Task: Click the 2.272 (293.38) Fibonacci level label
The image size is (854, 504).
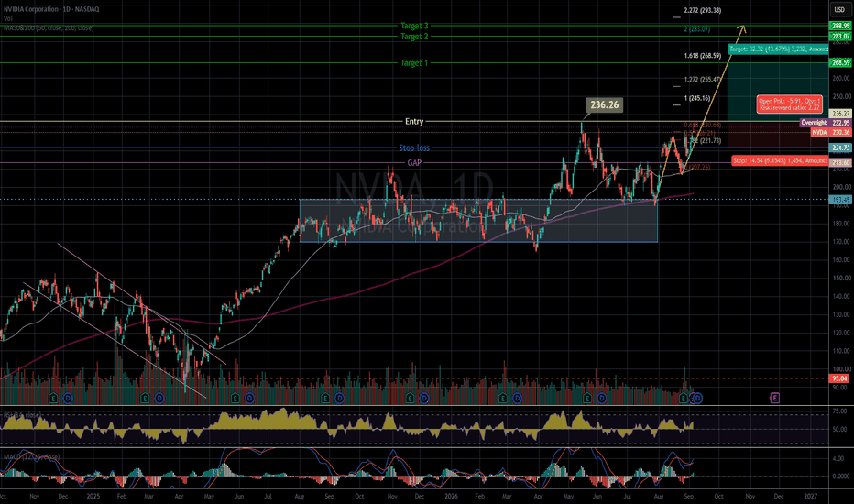Action: point(703,10)
